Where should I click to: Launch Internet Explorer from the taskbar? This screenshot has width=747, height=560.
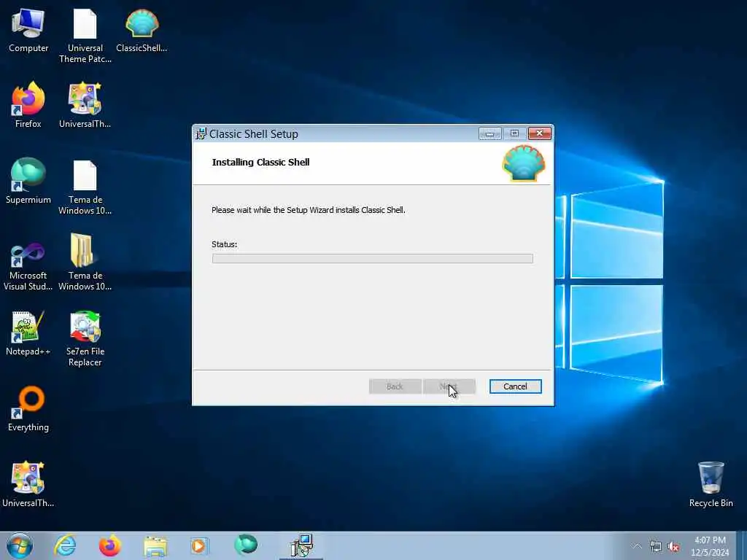65,545
